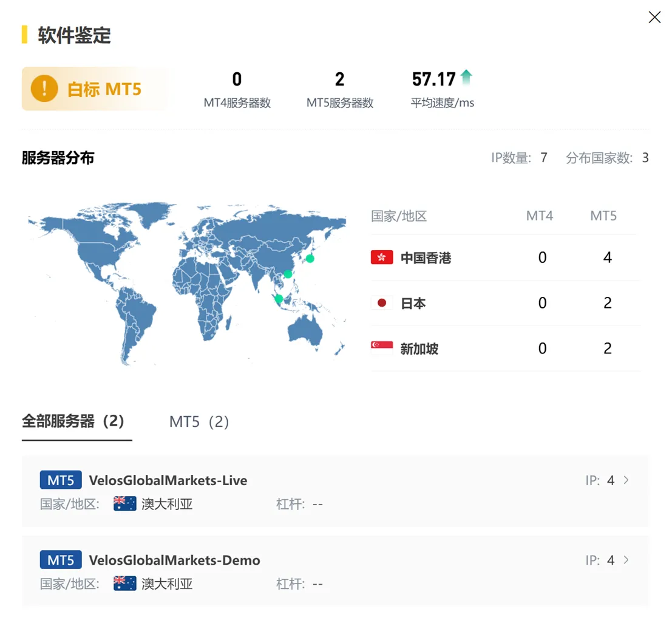The height and width of the screenshot is (623, 672).
Task: Close the 软件鉴定 dialog with the X
Action: (x=654, y=17)
